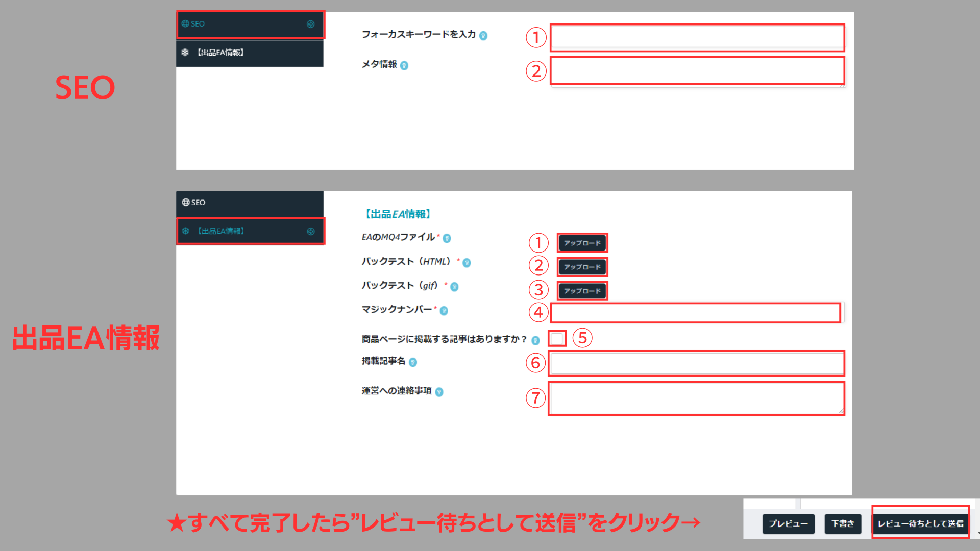Open help icon next to 掲載記事名
980x551 pixels.
(413, 362)
